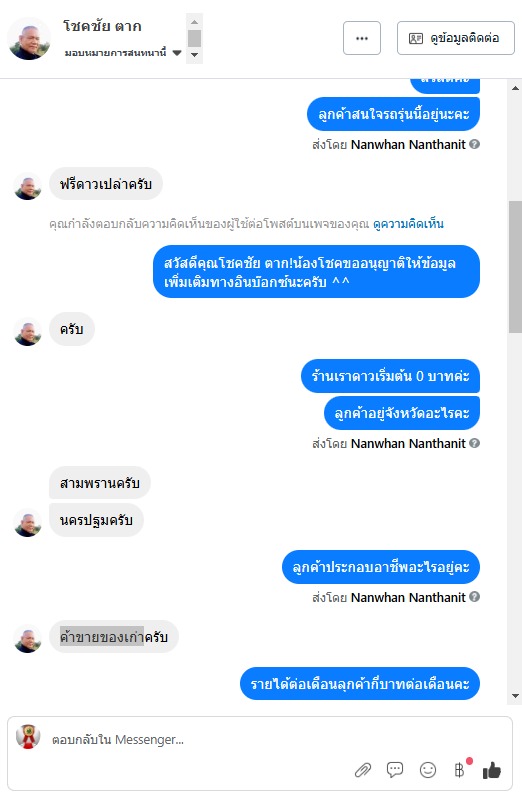Click the small header scroll up arrow
The image size is (522, 792).
[195, 22]
